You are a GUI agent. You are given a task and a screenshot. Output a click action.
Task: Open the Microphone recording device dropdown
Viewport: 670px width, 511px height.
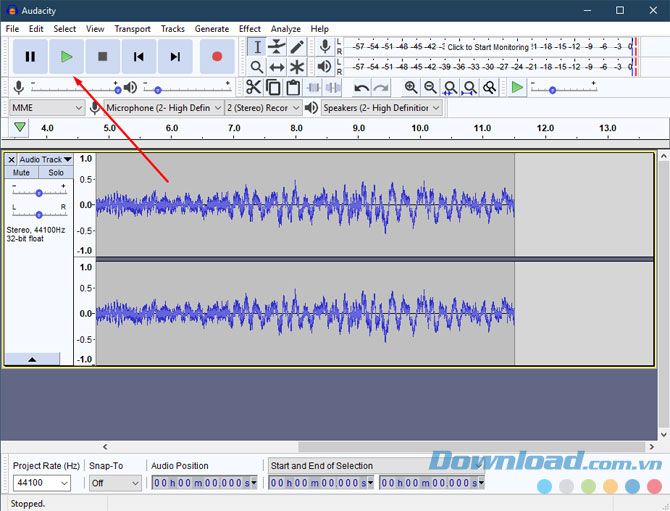(x=164, y=108)
